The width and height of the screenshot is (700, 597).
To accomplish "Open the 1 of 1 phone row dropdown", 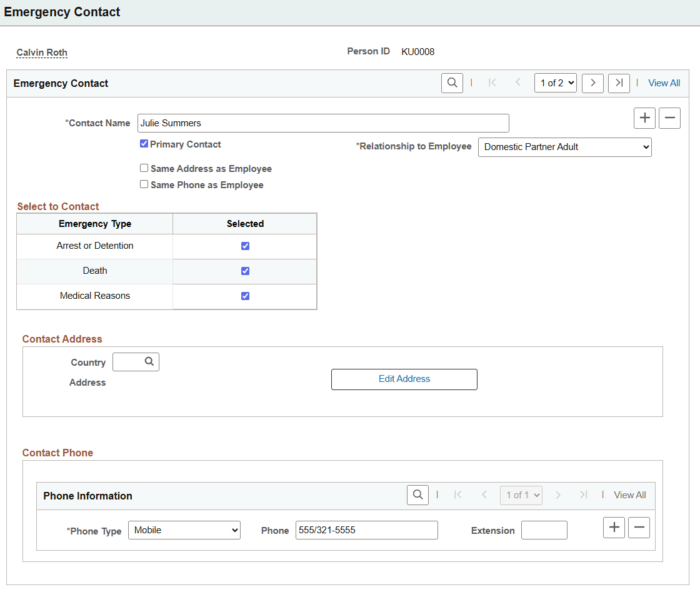I will (521, 495).
